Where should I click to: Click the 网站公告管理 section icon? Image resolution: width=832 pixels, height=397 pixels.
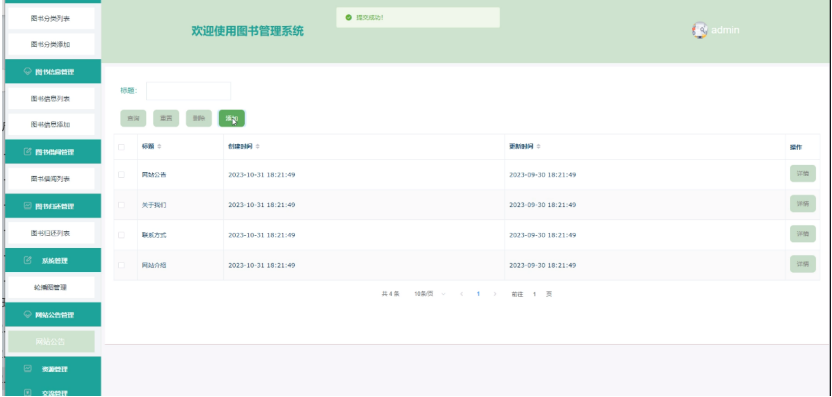coord(28,314)
